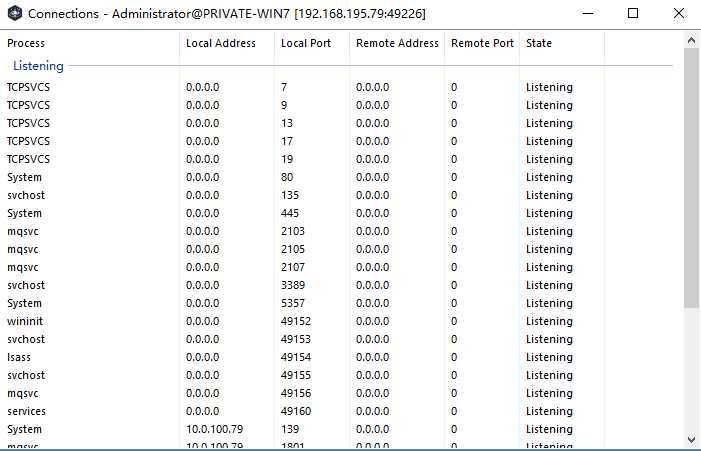
Task: Click the local port value 49154
Action: (x=296, y=357)
